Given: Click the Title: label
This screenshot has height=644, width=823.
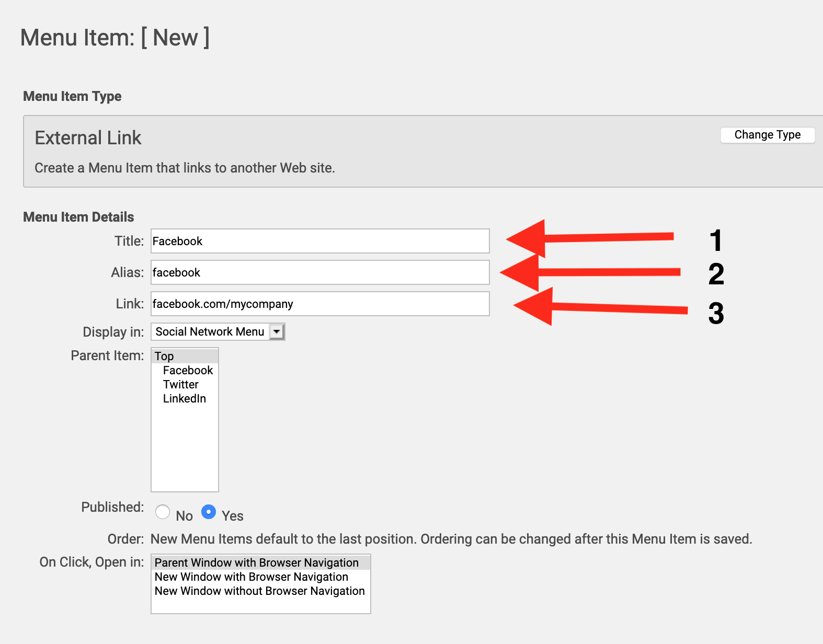Looking at the screenshot, I should pos(129,241).
